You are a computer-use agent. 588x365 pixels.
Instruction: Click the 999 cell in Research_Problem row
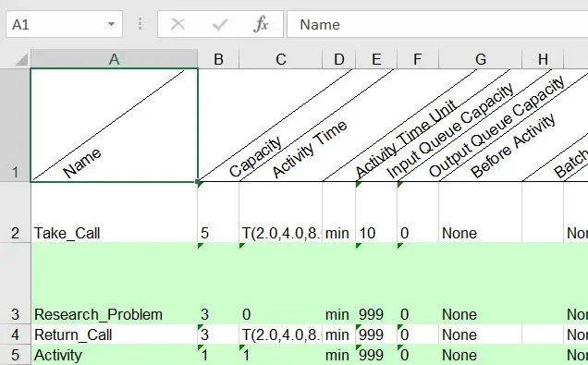(x=376, y=284)
